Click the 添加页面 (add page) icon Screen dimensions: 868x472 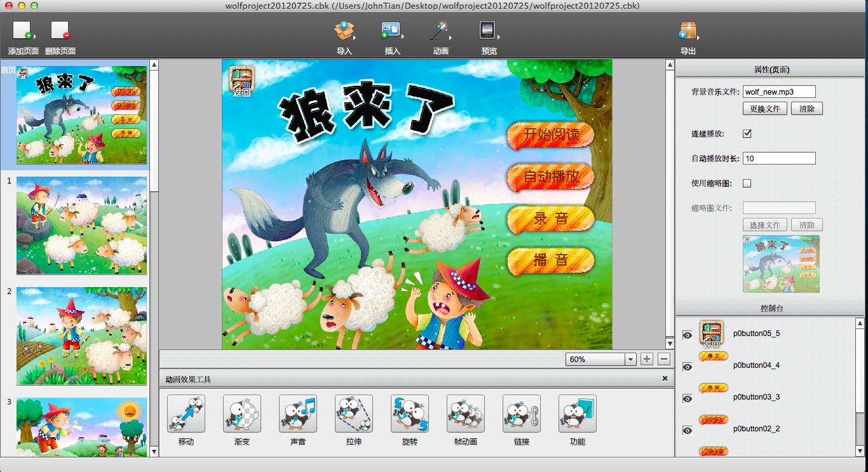click(x=23, y=30)
